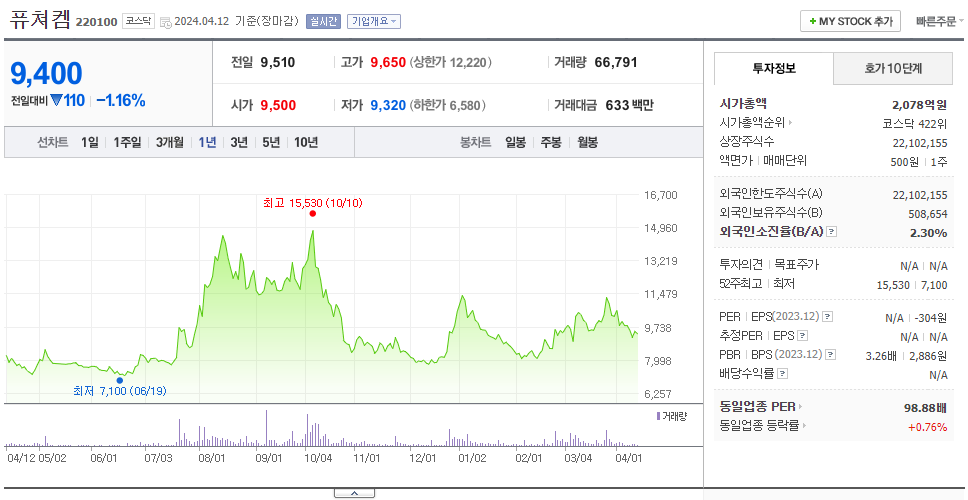Show the 주봉 candle chart

coord(551,143)
